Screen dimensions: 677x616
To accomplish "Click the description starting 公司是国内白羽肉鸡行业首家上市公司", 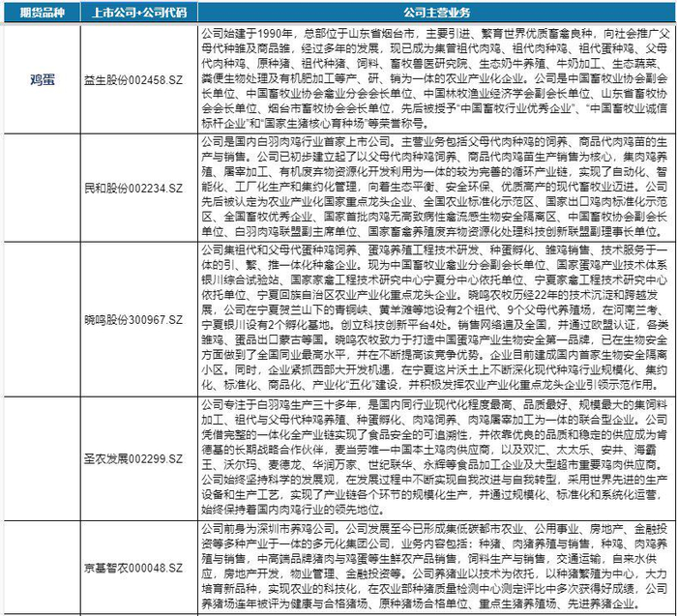I will point(437,188).
